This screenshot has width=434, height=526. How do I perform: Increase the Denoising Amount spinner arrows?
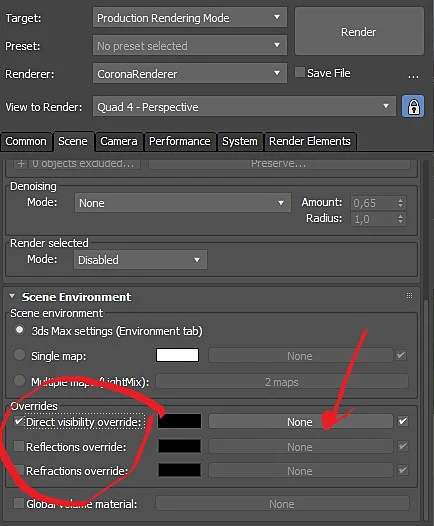400,200
